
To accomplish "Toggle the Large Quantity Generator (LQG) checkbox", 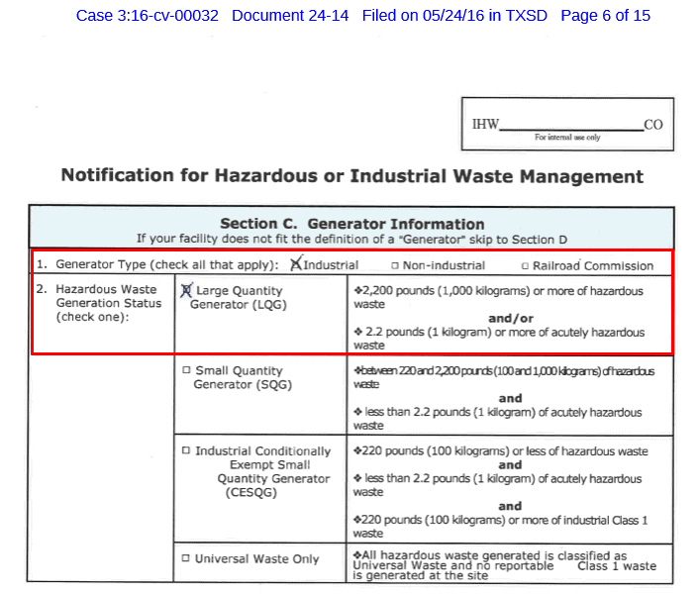I will click(185, 291).
